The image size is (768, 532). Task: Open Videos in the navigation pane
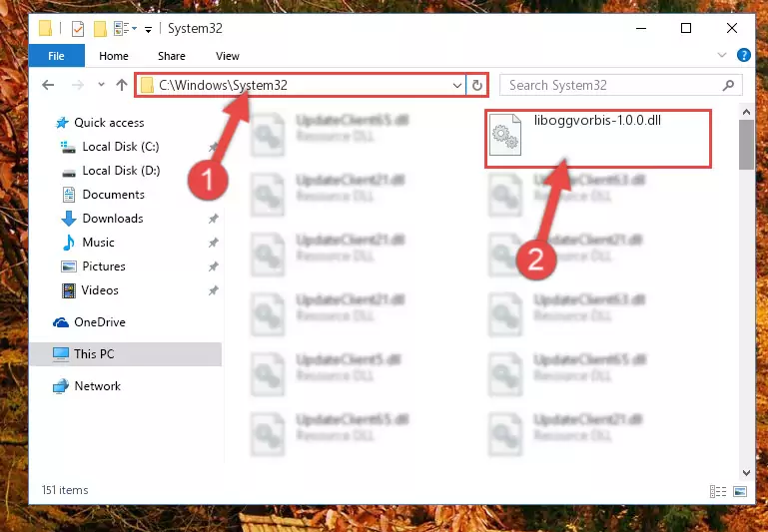(x=100, y=290)
